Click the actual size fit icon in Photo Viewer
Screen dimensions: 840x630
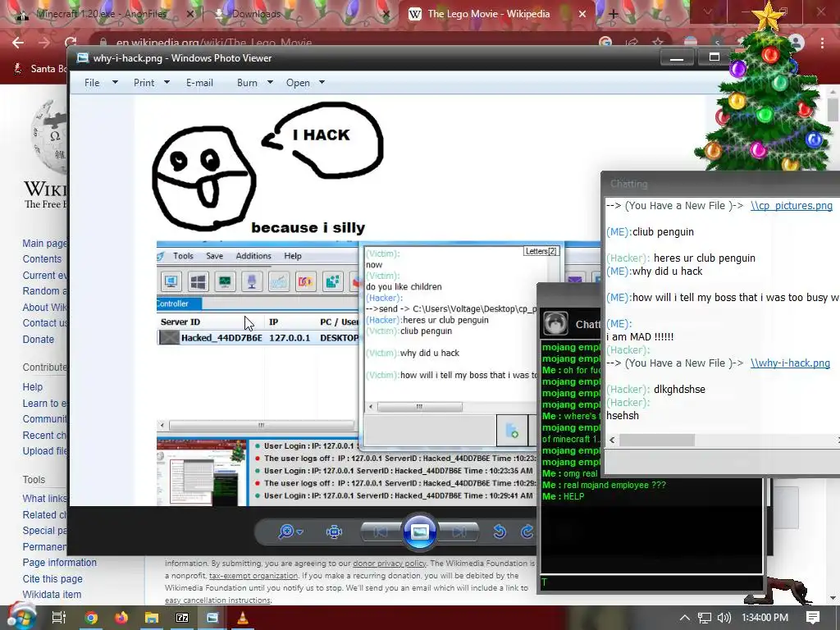tap(335, 532)
